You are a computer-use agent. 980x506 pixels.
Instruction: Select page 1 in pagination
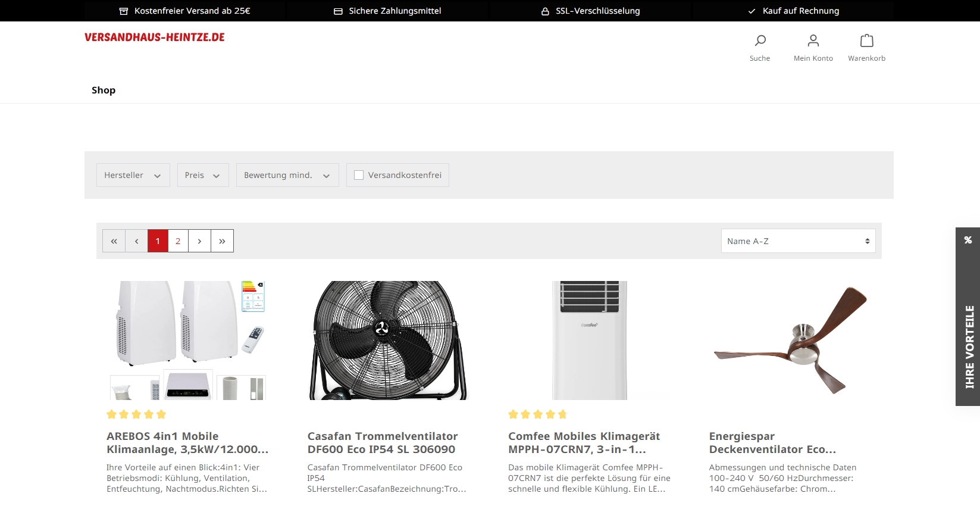point(158,241)
